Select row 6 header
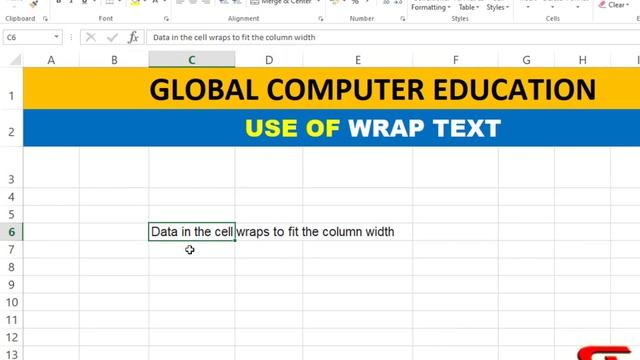Screen dimensions: 640x360 tap(11, 232)
